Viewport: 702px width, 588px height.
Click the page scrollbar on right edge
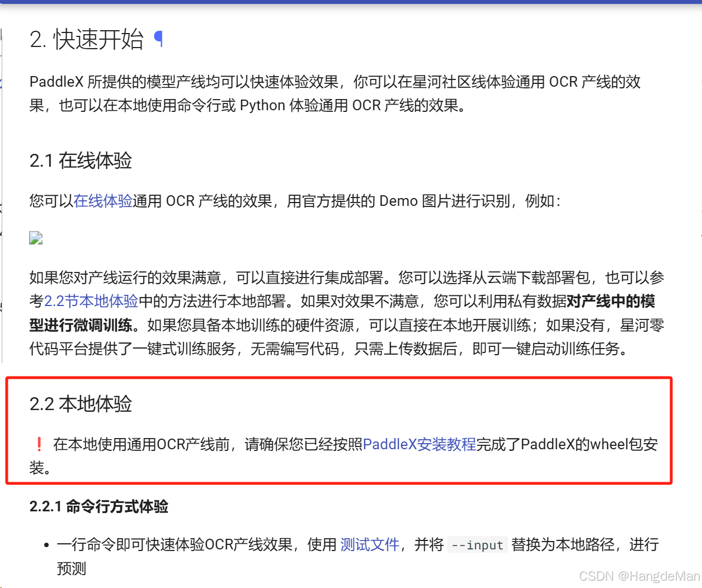pos(699,224)
